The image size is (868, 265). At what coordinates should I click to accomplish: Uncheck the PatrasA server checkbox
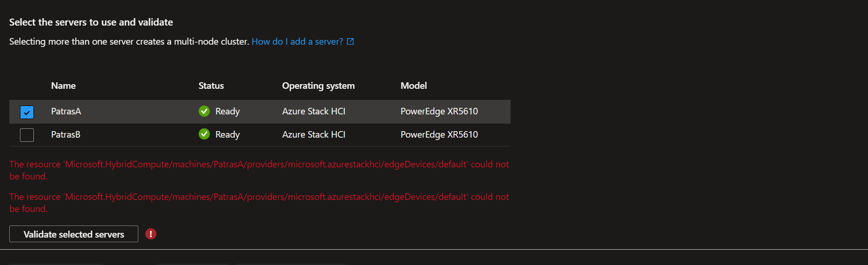27,112
